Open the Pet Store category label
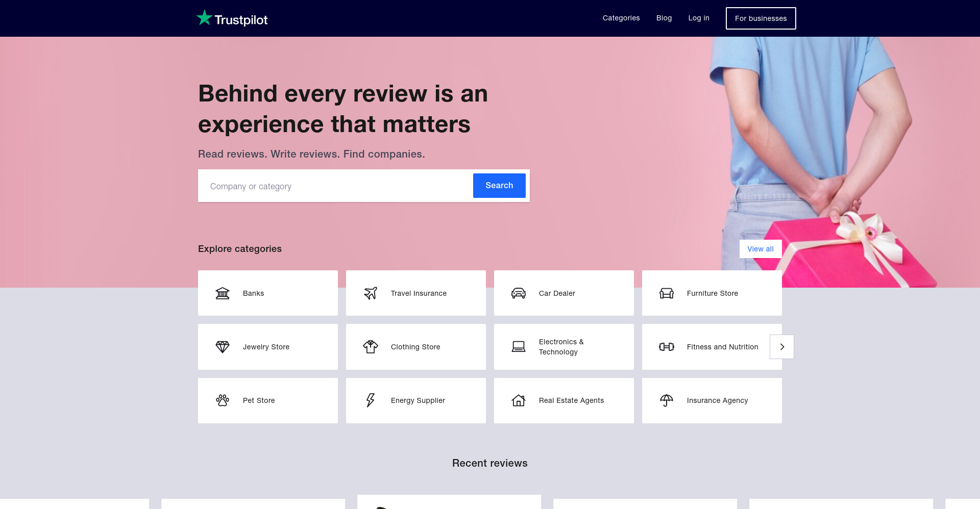 point(259,400)
